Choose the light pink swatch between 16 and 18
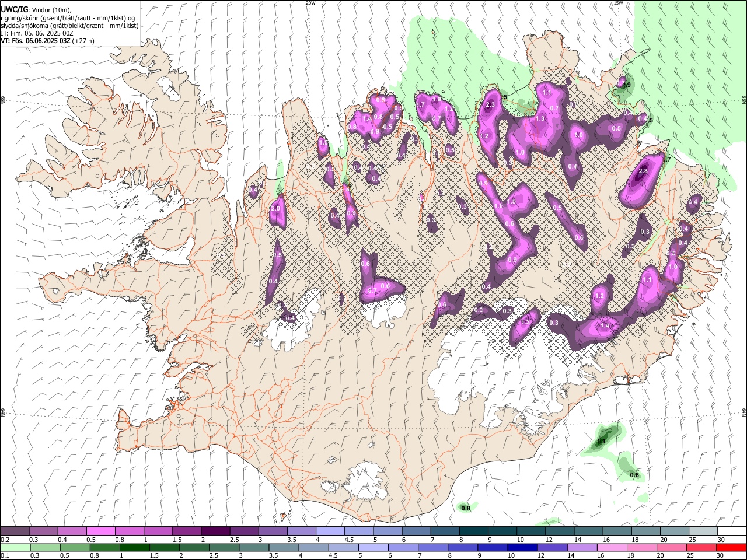Image resolution: width=747 pixels, height=560 pixels. 612,548
